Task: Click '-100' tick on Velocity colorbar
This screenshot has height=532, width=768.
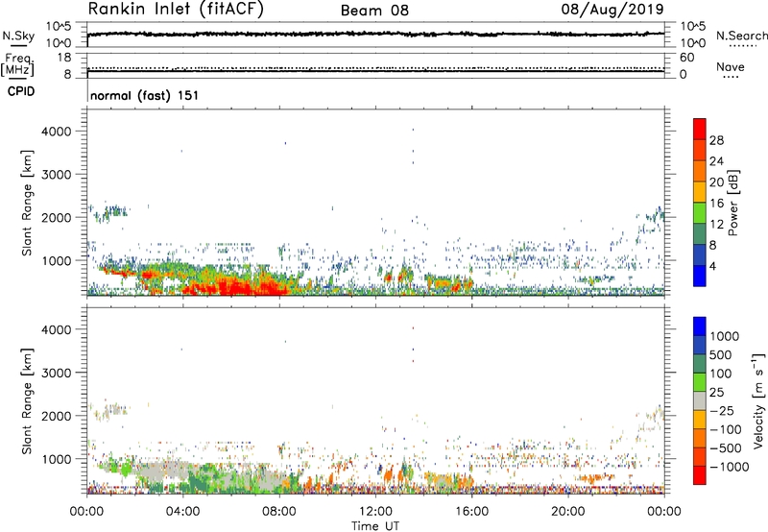Action: (726, 429)
